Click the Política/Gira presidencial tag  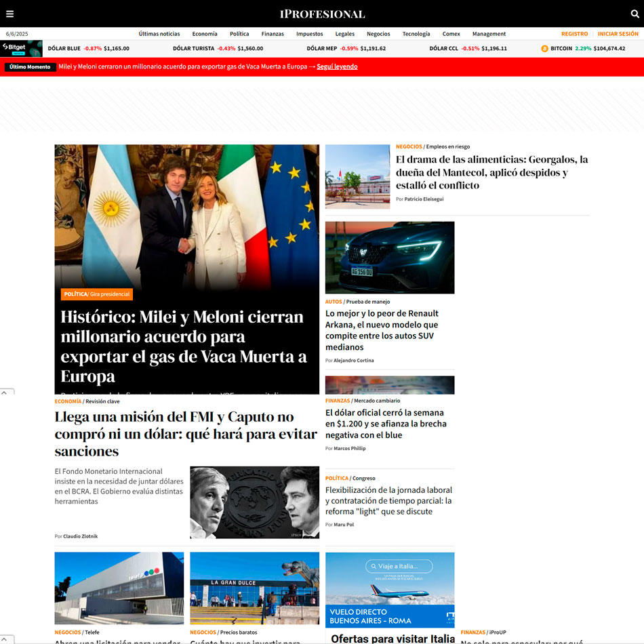click(x=97, y=294)
